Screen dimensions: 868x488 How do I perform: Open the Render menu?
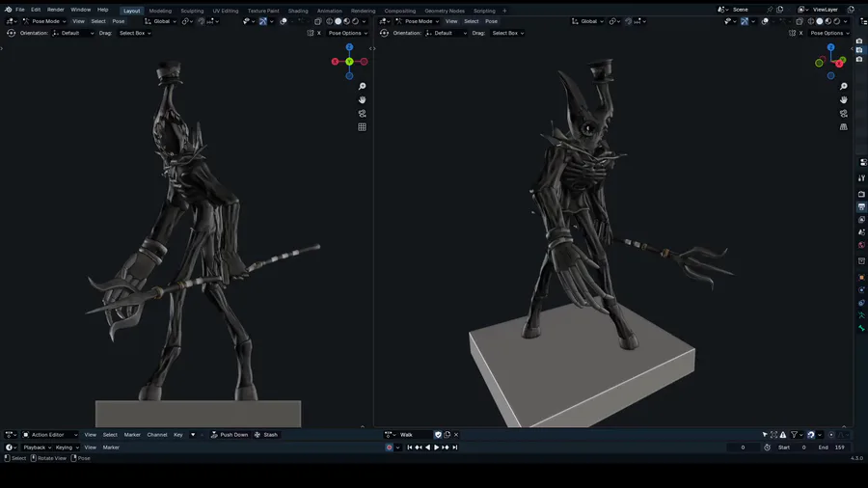pos(55,10)
